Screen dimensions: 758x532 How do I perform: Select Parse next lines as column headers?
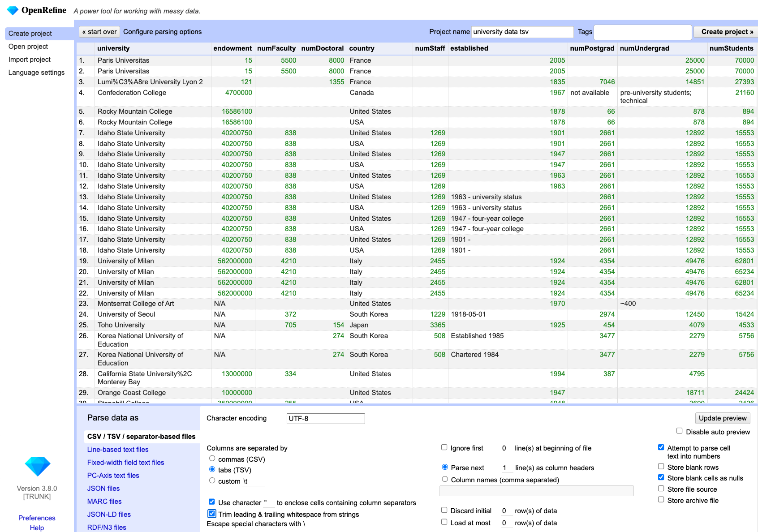click(444, 467)
